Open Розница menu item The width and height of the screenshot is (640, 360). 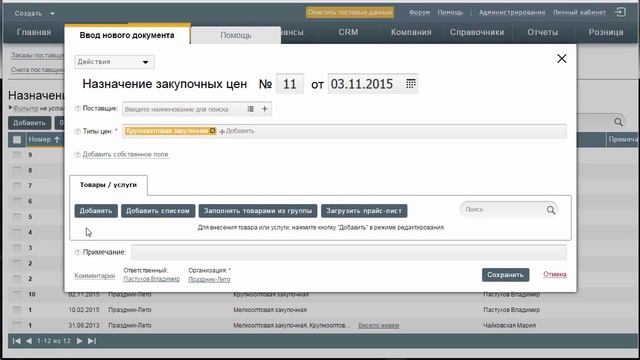tap(606, 32)
